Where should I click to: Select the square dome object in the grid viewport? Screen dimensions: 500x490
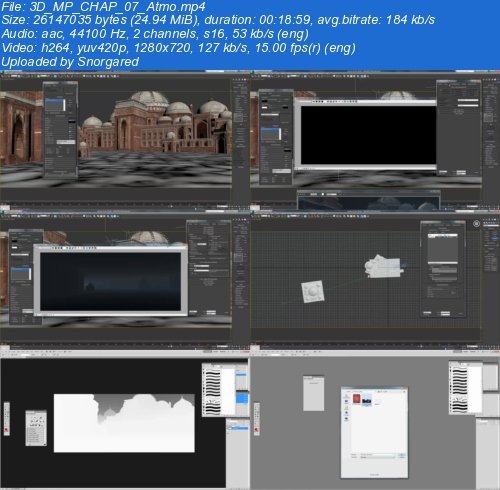(313, 291)
